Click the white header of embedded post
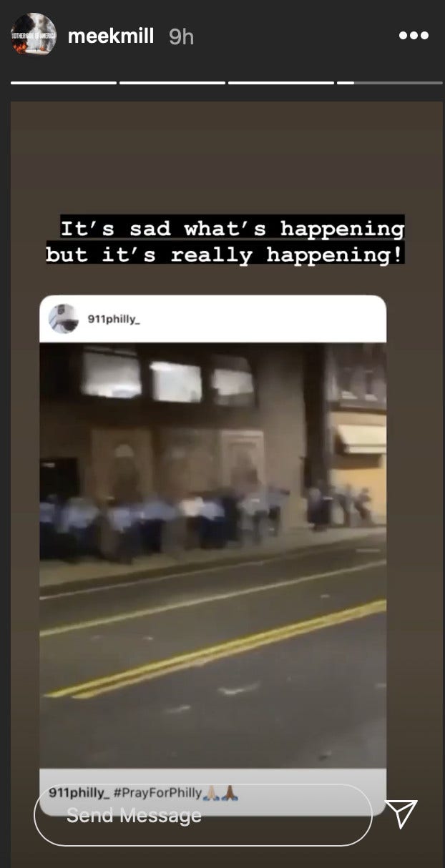 [212, 319]
